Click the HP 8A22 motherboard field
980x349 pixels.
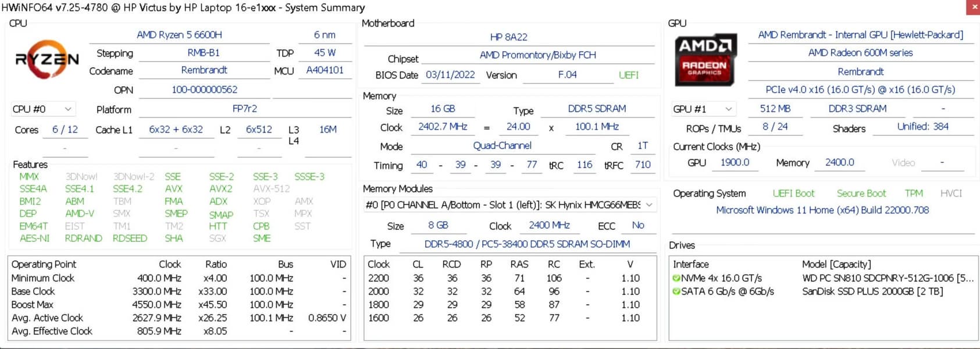[508, 37]
